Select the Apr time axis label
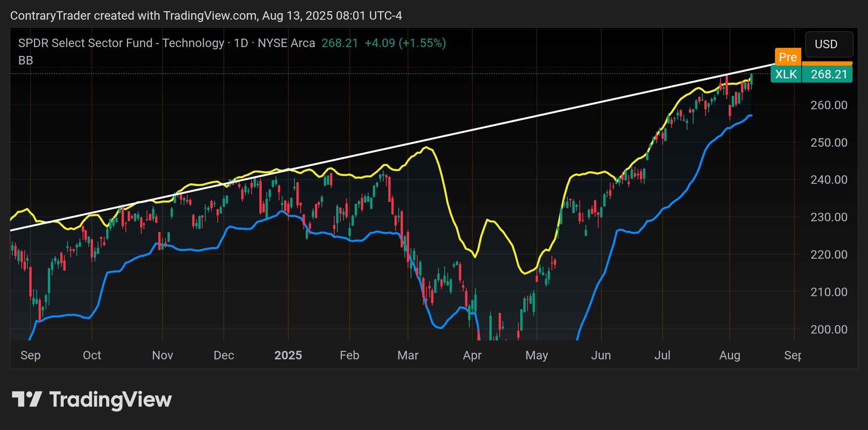 [x=472, y=355]
